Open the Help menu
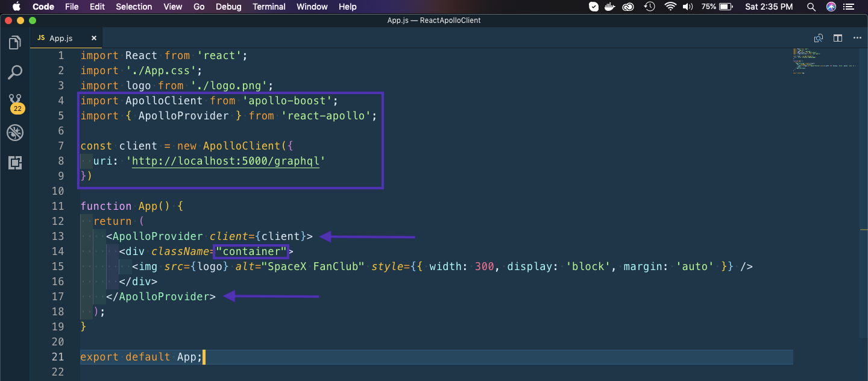The image size is (868, 381). (x=348, y=7)
